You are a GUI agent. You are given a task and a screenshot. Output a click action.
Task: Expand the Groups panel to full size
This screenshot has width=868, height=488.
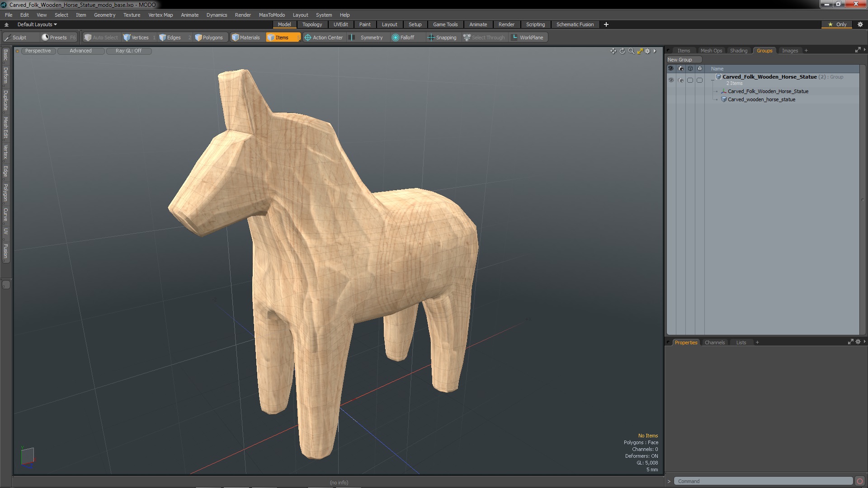click(x=858, y=50)
